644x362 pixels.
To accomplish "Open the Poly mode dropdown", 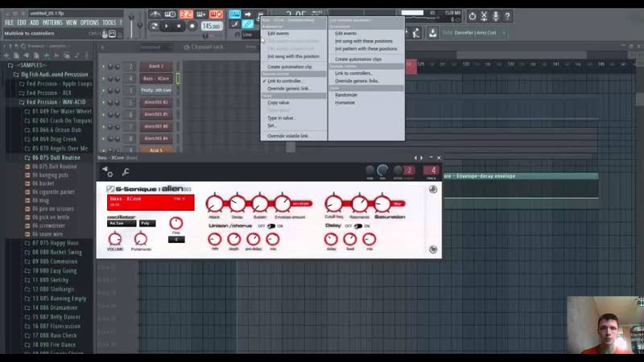I will click(x=147, y=224).
